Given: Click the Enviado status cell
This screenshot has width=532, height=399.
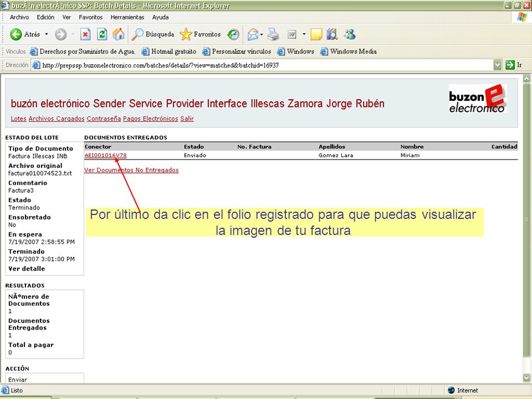Looking at the screenshot, I should pos(195,155).
